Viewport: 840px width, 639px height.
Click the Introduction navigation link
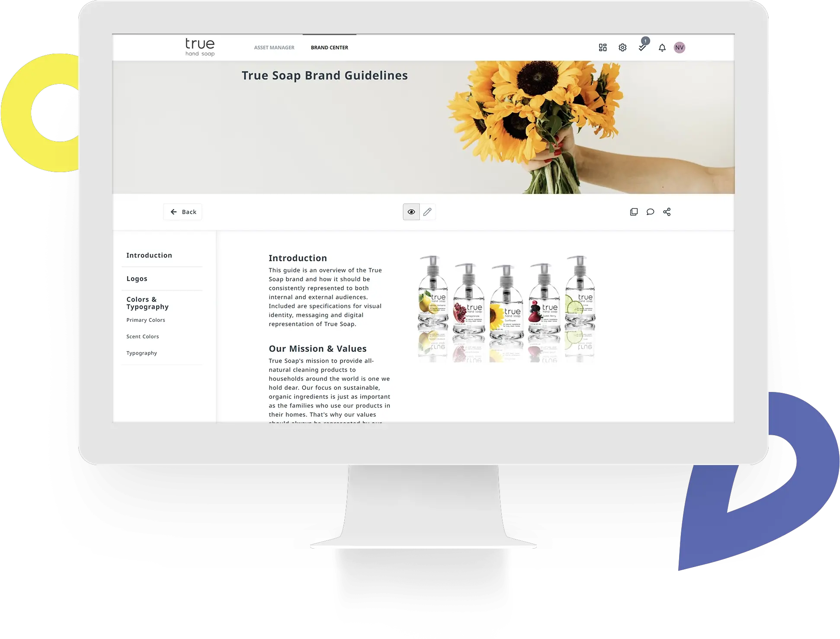coord(149,254)
